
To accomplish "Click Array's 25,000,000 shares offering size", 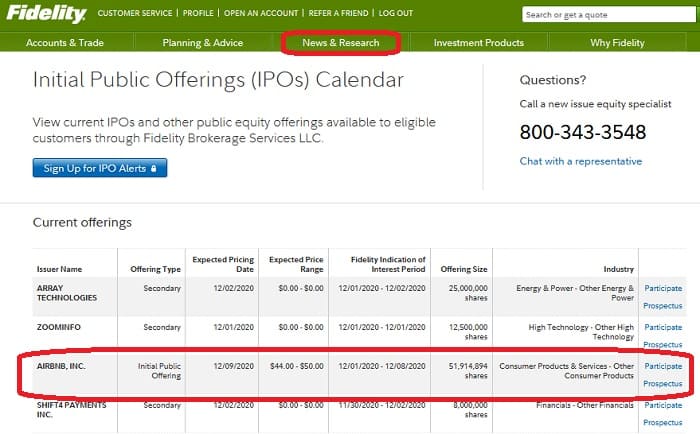I will click(468, 293).
